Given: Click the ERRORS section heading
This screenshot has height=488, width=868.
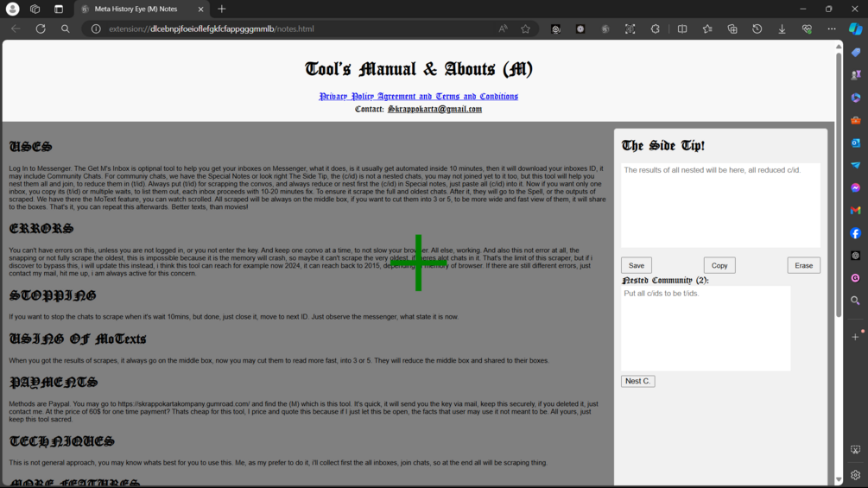Looking at the screenshot, I should 41,229.
